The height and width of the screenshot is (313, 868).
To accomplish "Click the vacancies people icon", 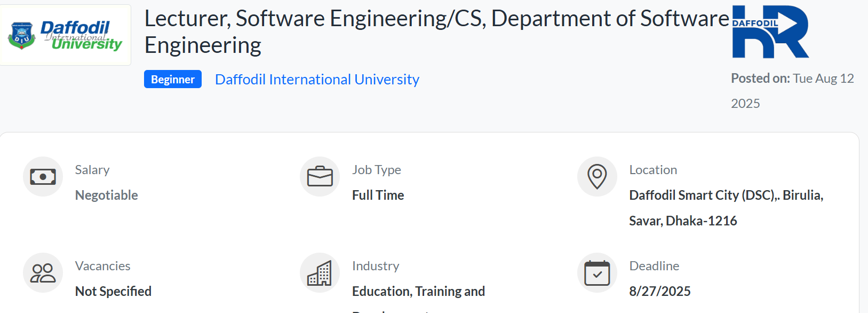I will (43, 273).
